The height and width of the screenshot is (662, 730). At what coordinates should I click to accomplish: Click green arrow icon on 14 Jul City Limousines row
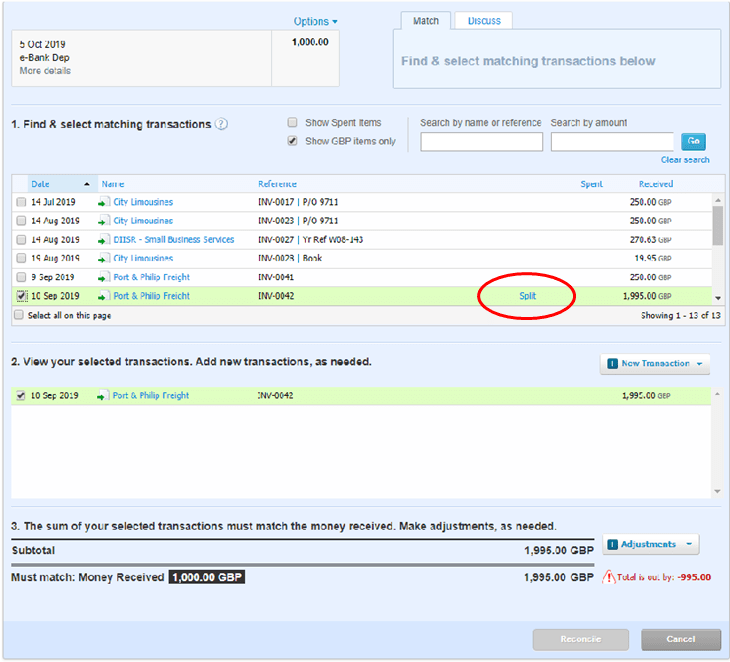103,202
